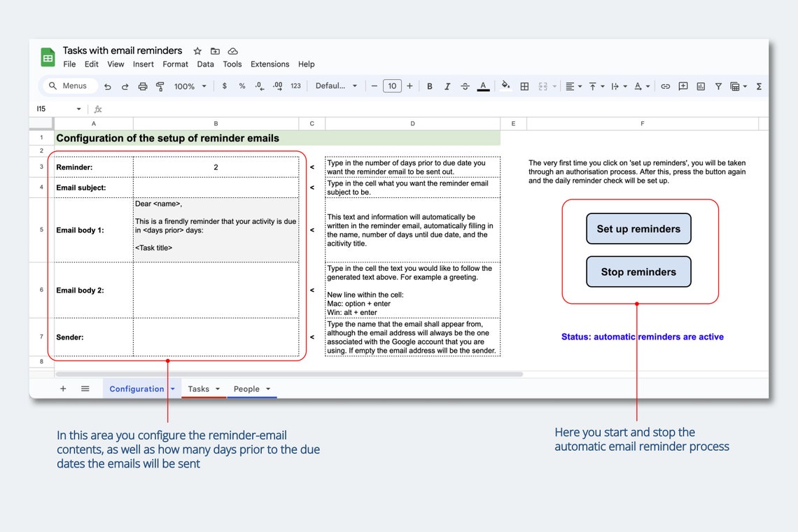The image size is (798, 532).
Task: Click the Stop reminders button
Action: point(638,272)
